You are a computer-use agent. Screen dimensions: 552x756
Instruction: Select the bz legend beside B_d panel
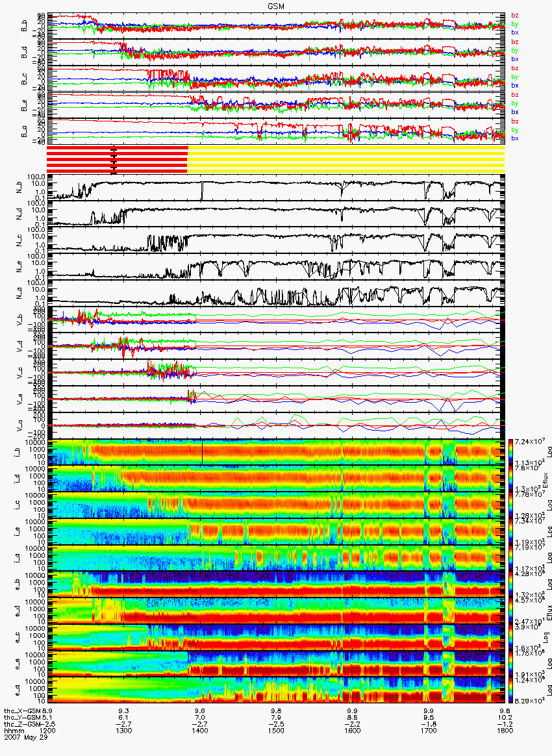coord(515,42)
